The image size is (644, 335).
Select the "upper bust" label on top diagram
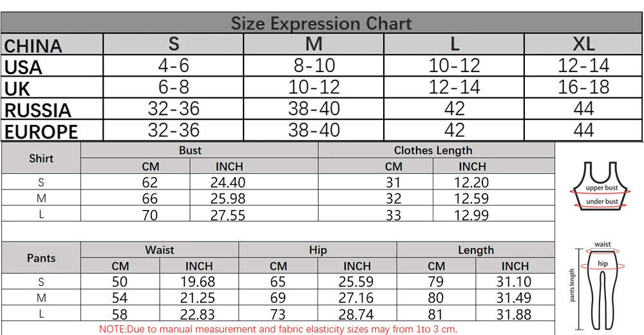(601, 188)
